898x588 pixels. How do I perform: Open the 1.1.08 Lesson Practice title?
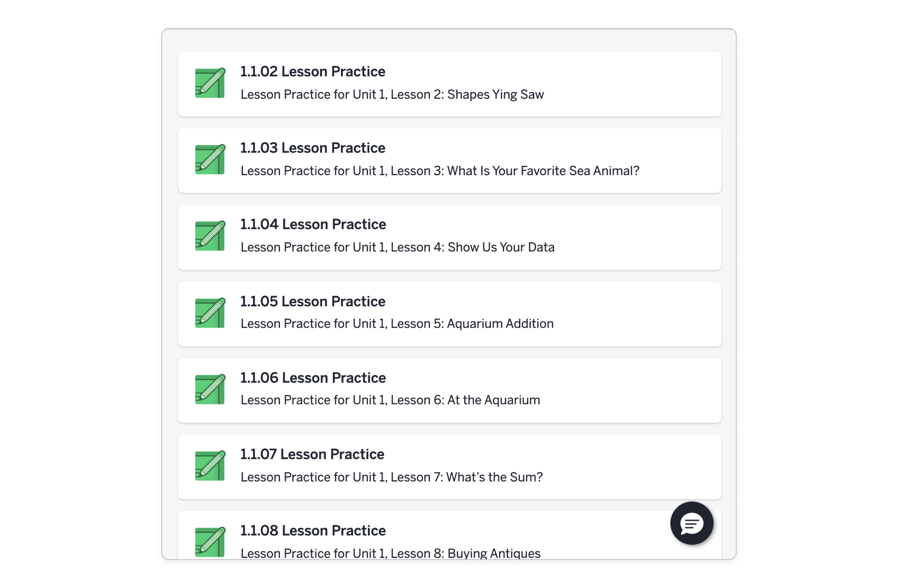pyautogui.click(x=313, y=530)
